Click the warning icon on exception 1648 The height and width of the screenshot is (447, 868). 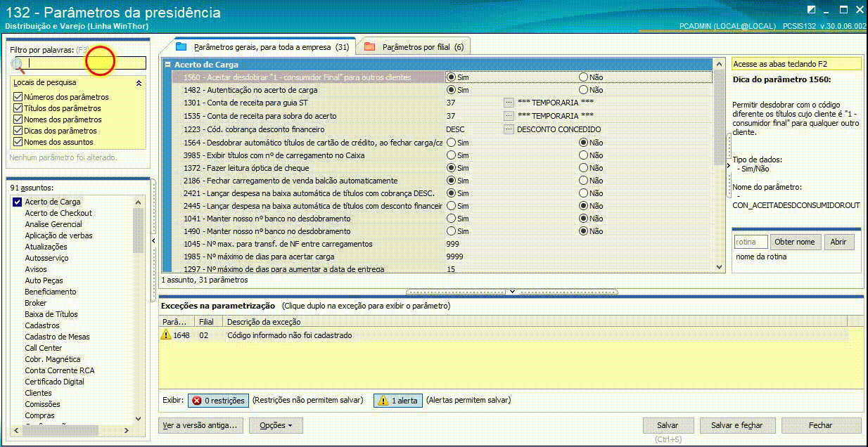pyautogui.click(x=166, y=335)
